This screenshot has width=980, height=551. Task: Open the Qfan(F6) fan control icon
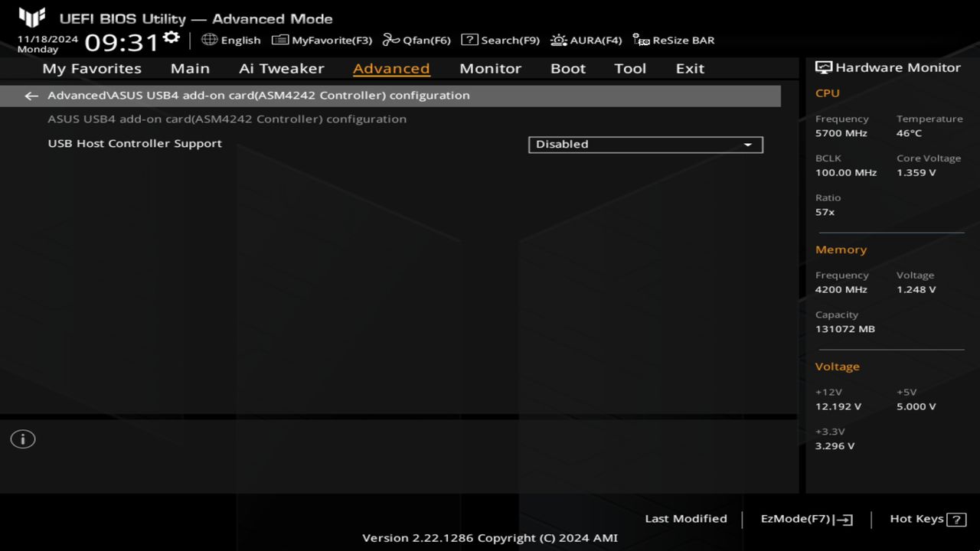pyautogui.click(x=391, y=40)
